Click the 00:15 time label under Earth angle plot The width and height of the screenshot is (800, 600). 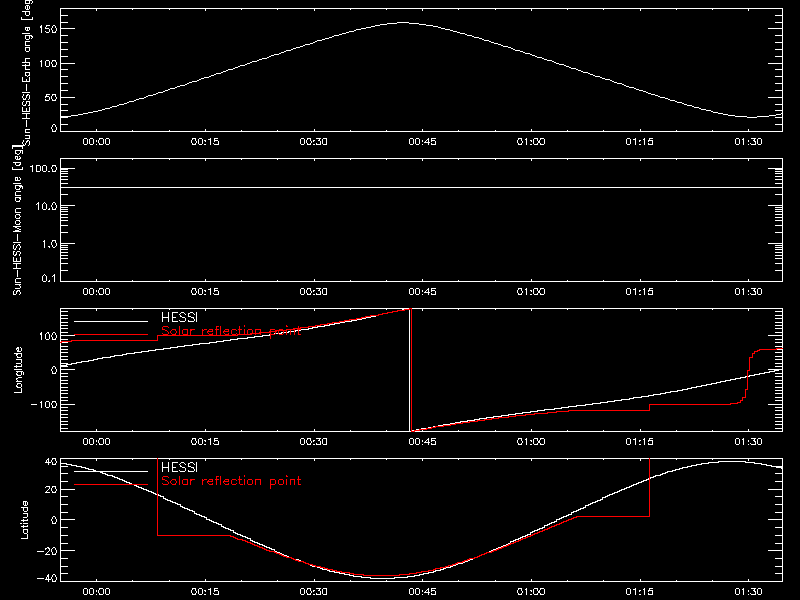205,142
